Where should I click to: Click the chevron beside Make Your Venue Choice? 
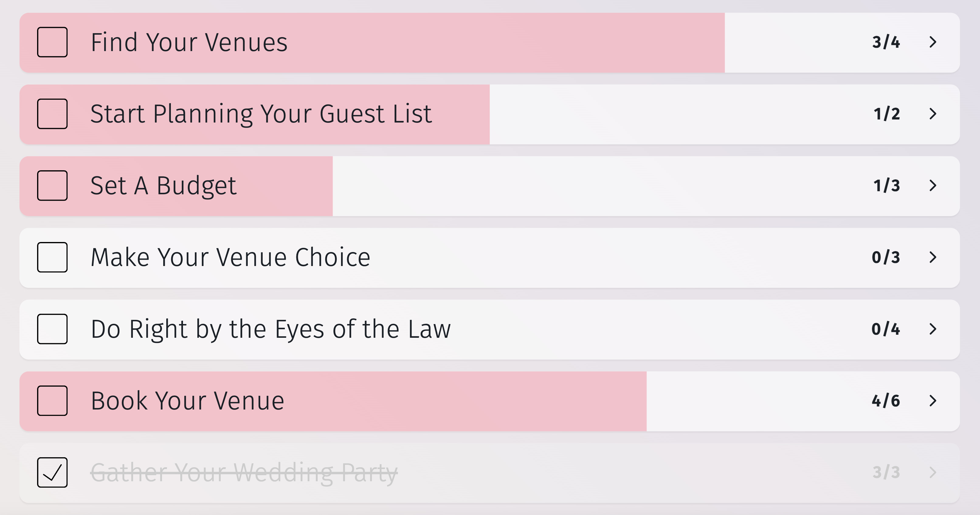933,257
